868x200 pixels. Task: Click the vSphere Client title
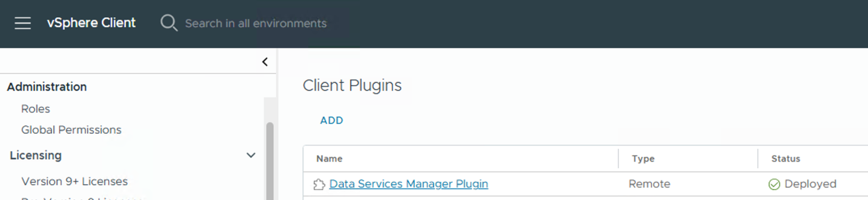point(91,23)
